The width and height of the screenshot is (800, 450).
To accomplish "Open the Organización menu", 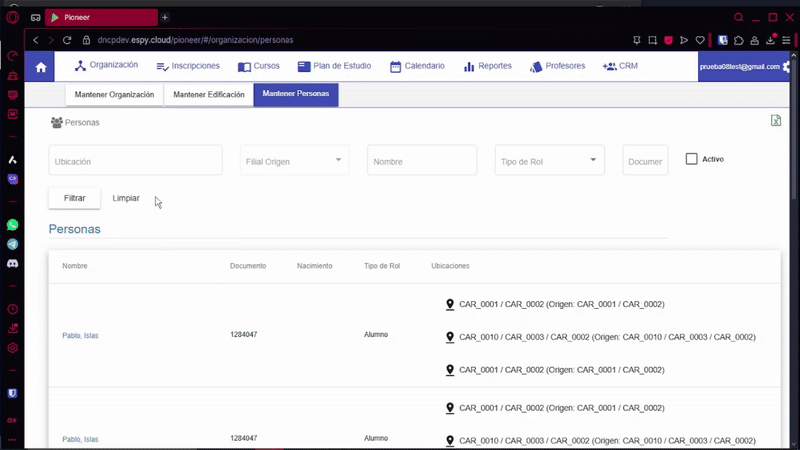I will [x=106, y=65].
